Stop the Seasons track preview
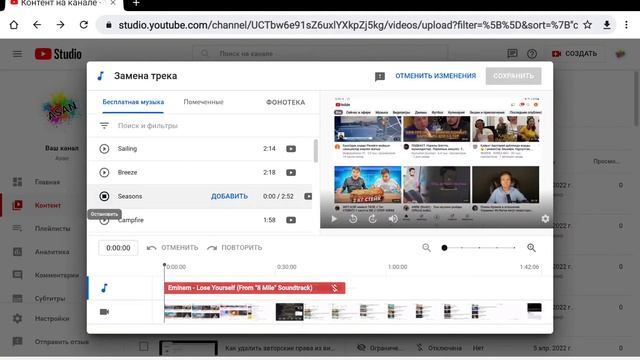 pos(104,196)
